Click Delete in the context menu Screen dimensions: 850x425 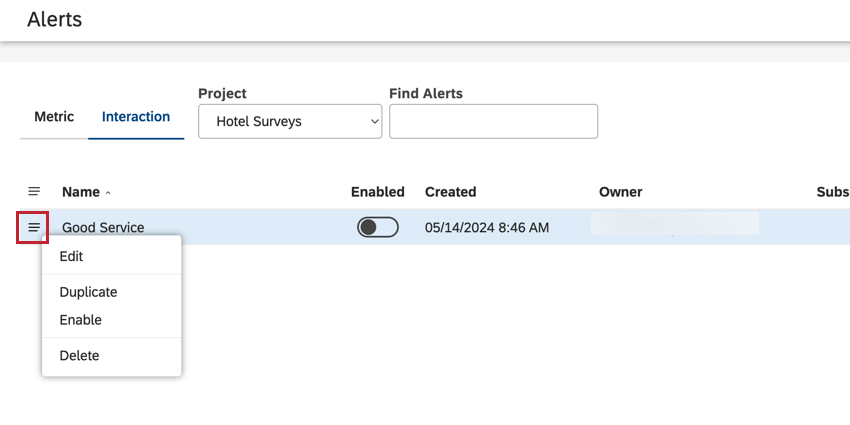pyautogui.click(x=80, y=355)
